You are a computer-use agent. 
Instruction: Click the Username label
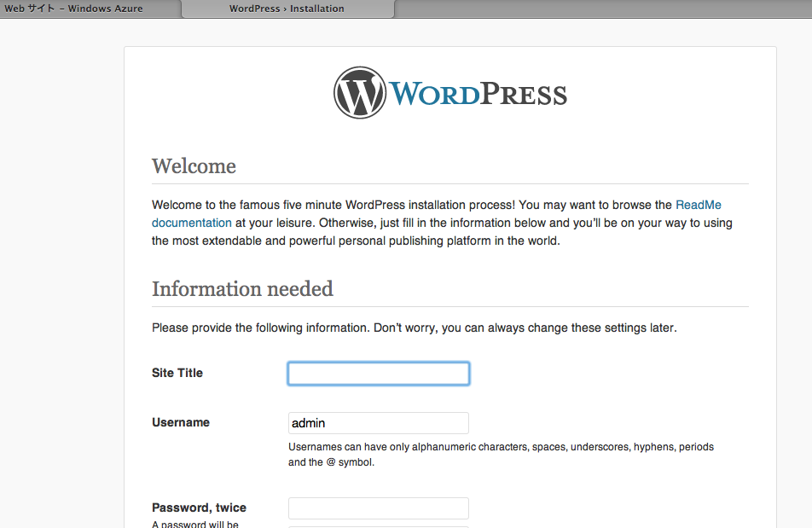click(x=181, y=422)
